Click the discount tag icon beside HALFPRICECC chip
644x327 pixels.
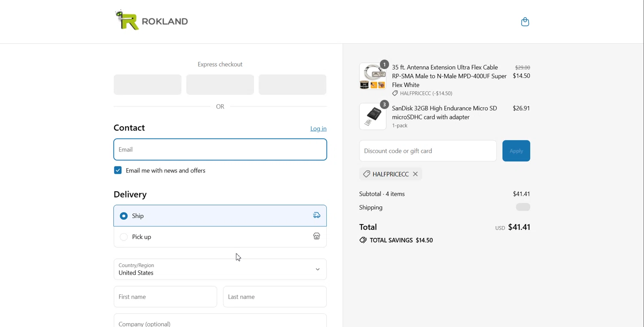366,174
